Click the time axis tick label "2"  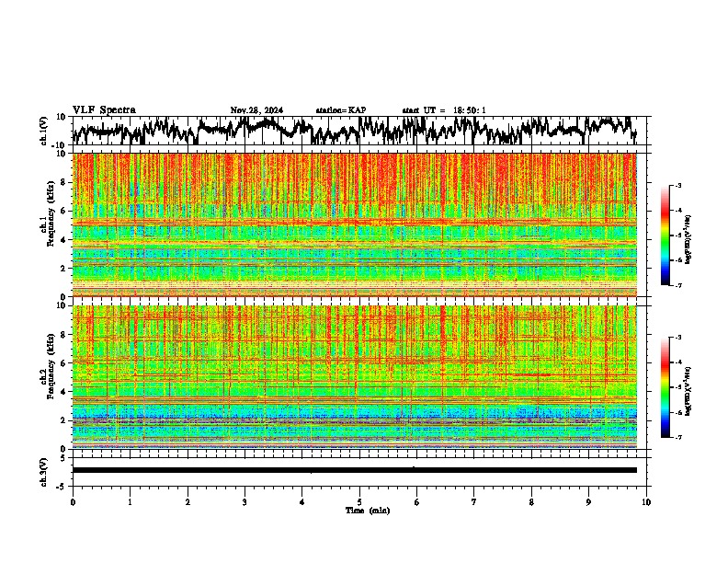188,502
